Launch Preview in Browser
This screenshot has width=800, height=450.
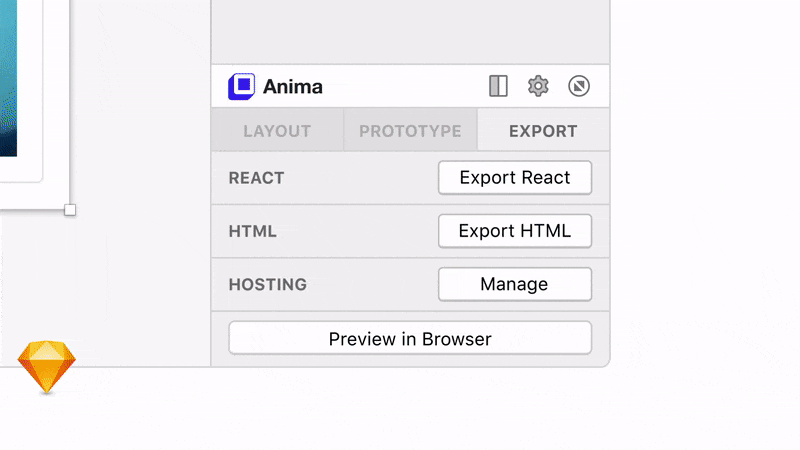[410, 339]
